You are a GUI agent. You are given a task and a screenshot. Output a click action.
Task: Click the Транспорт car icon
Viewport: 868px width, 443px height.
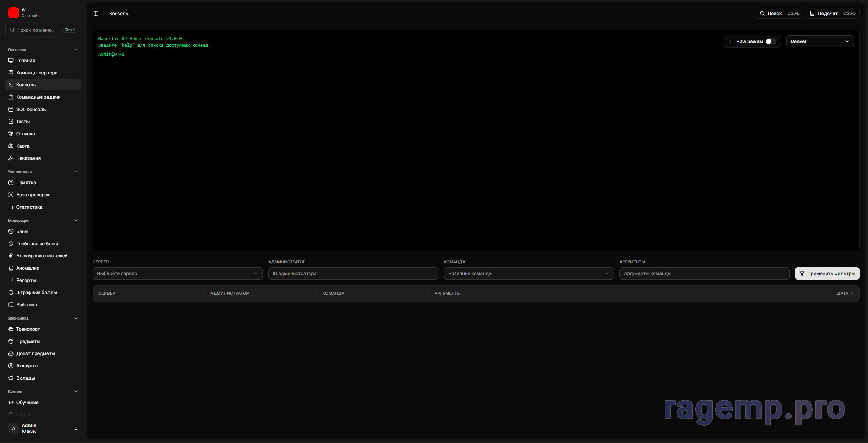(11, 329)
